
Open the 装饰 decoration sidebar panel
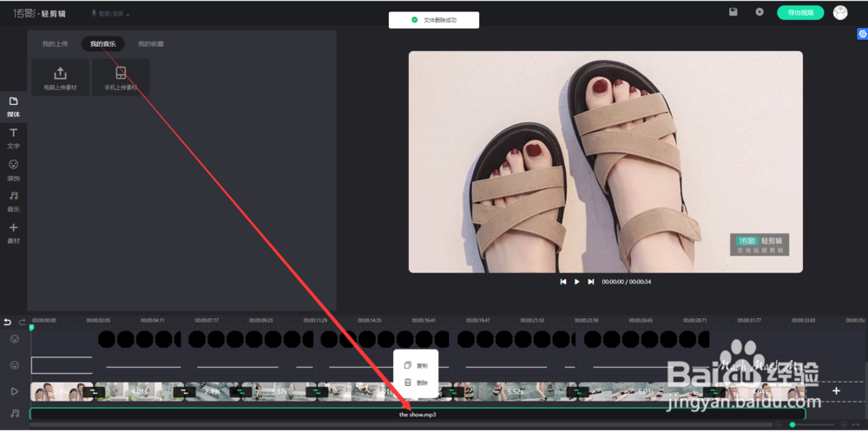[13, 171]
